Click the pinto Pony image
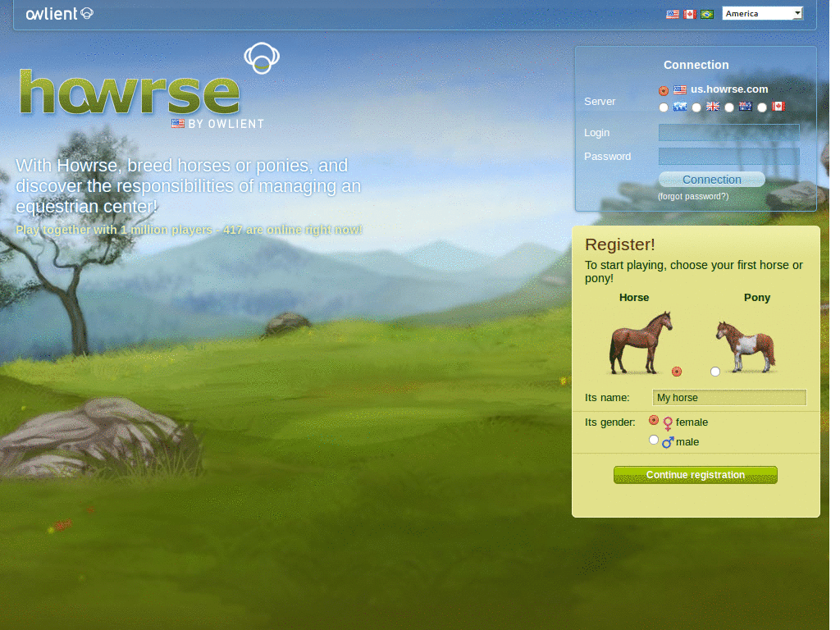The width and height of the screenshot is (840, 630). [x=746, y=347]
